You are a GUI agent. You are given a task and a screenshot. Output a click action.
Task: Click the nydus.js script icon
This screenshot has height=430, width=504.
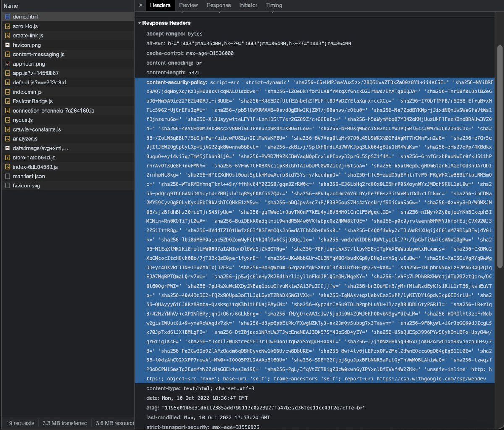tap(8, 120)
